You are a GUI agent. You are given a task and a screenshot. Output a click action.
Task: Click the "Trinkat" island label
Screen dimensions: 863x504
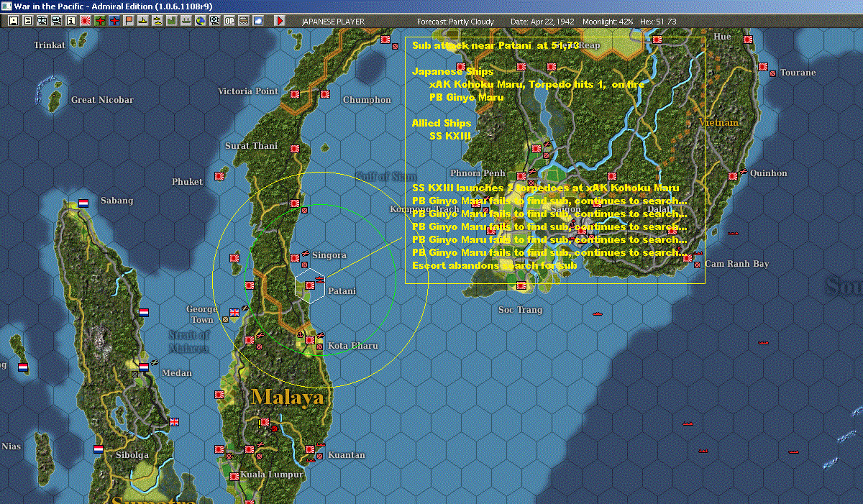[x=50, y=45]
